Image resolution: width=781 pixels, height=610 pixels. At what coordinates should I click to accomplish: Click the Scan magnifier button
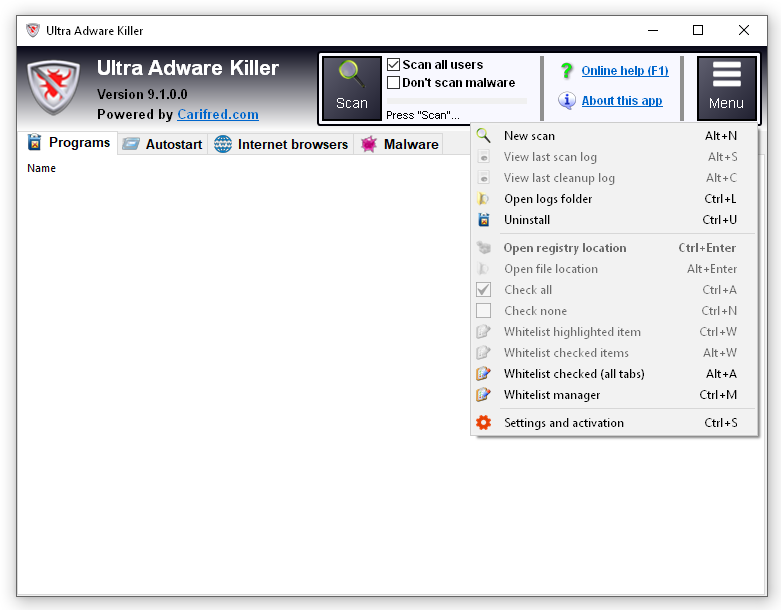click(352, 88)
